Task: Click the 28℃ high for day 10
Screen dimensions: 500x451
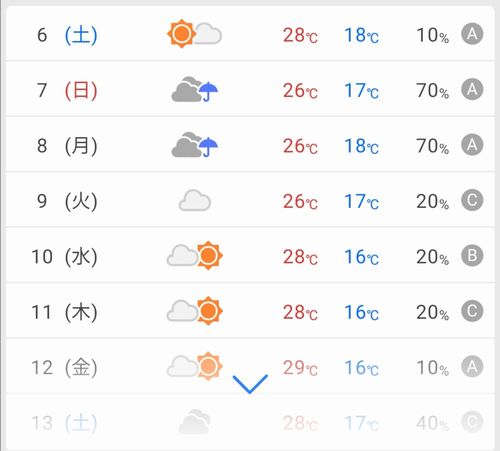Action: [300, 257]
